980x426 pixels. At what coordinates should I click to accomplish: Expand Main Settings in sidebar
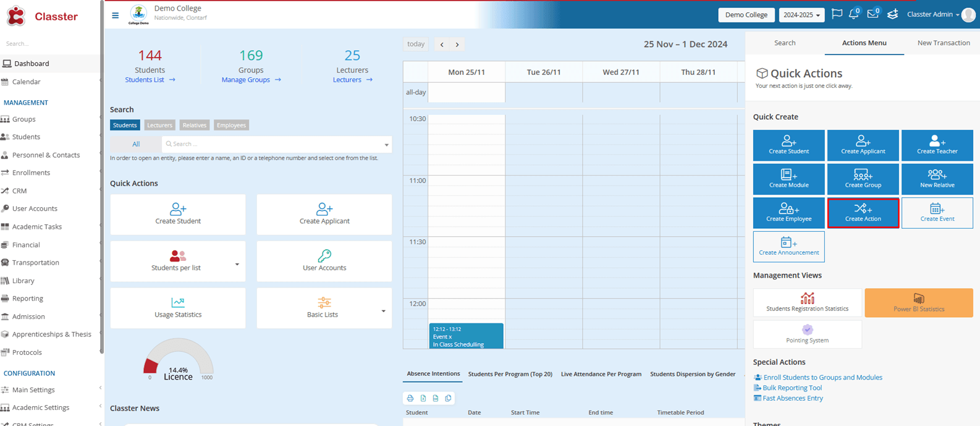[x=51, y=390]
